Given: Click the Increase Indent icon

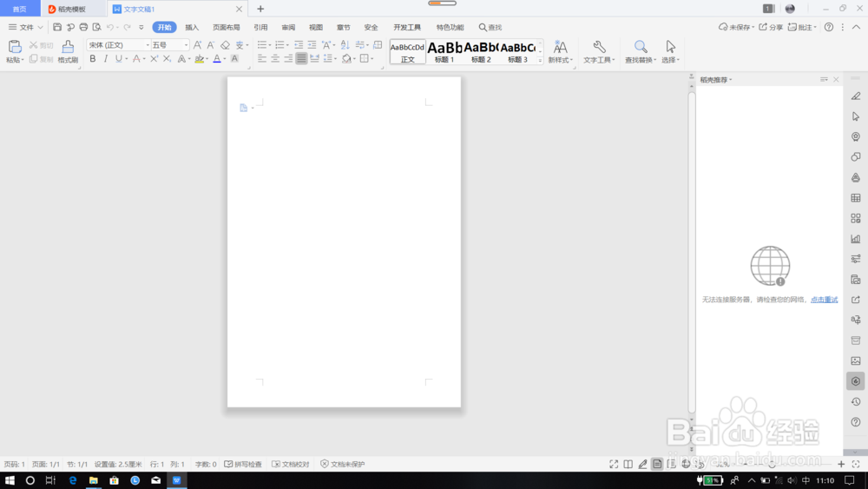Looking at the screenshot, I should tap(312, 45).
